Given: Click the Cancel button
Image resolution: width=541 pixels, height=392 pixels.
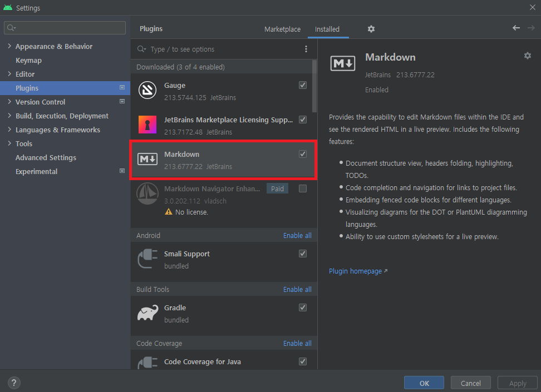Looking at the screenshot, I should click(x=471, y=383).
